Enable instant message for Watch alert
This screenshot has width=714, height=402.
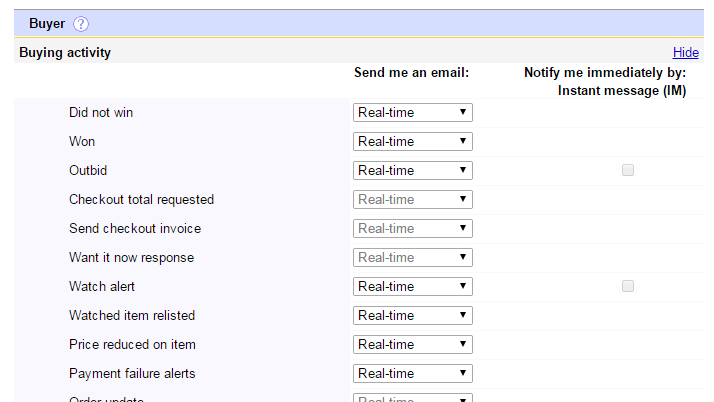pos(628,286)
